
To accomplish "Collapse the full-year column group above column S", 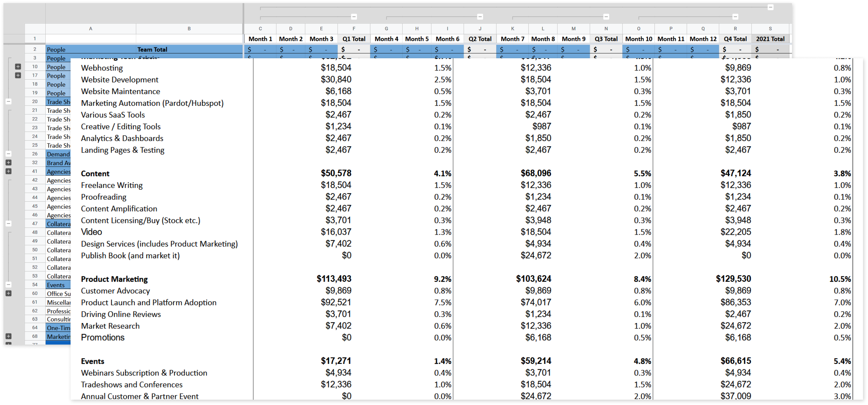I will [x=770, y=7].
